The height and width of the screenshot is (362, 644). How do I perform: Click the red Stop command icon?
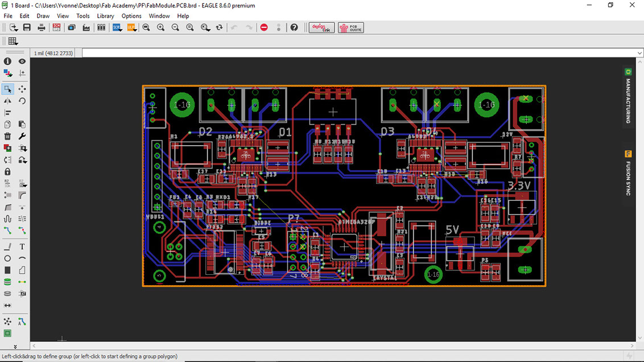coord(264,27)
